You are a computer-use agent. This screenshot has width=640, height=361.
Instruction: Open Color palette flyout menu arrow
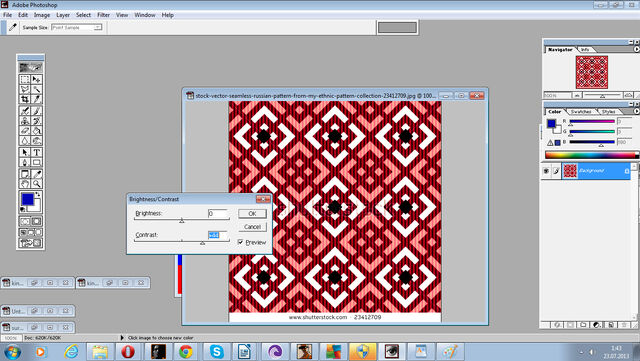(636, 111)
